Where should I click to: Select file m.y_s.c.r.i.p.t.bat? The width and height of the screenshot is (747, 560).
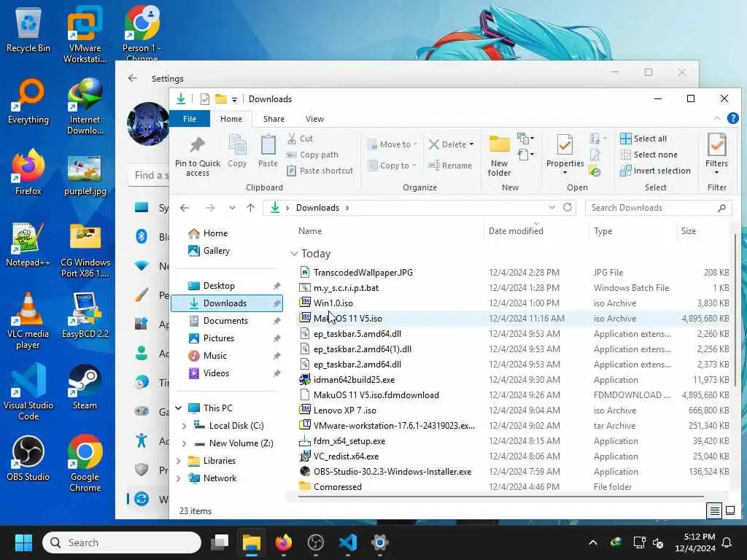click(346, 288)
